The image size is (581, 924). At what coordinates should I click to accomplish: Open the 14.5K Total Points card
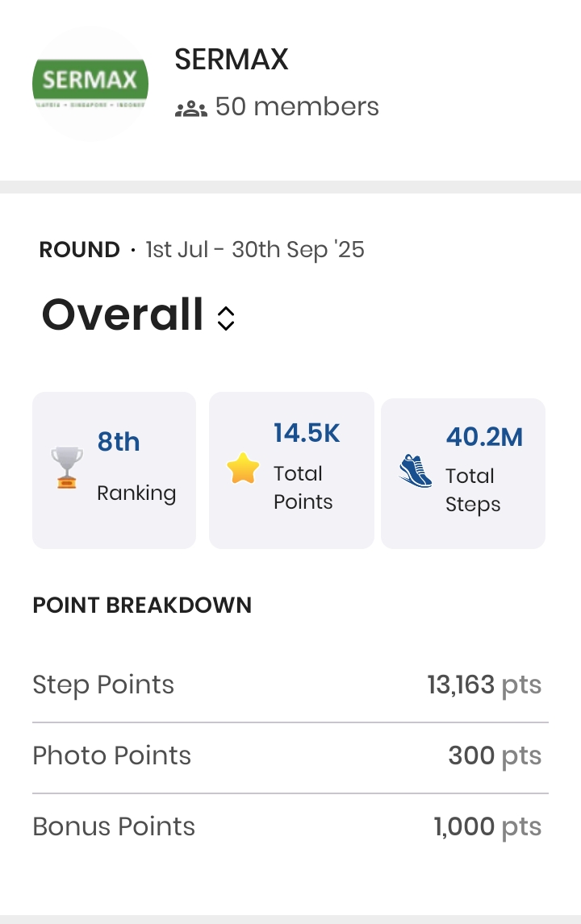point(291,470)
